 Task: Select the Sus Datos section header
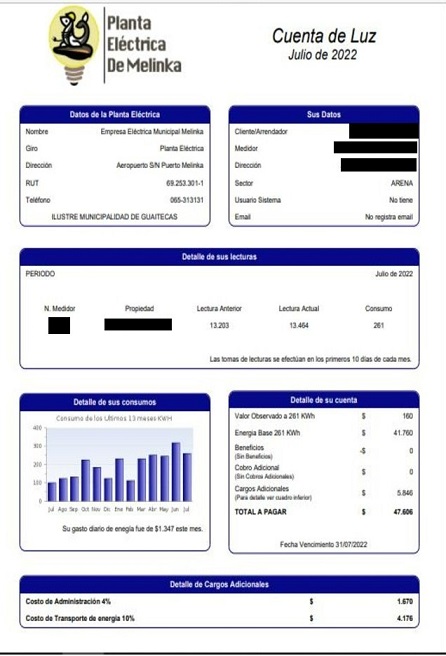coord(324,114)
